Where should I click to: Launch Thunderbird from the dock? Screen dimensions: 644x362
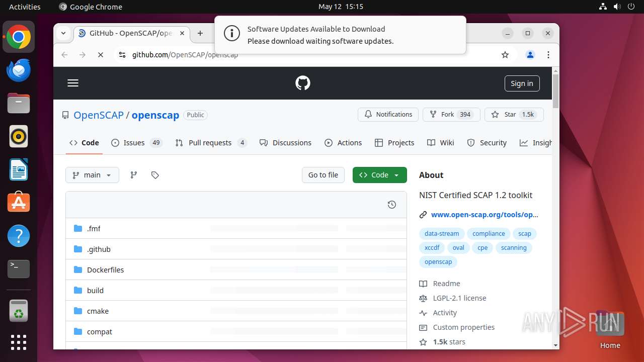19,70
